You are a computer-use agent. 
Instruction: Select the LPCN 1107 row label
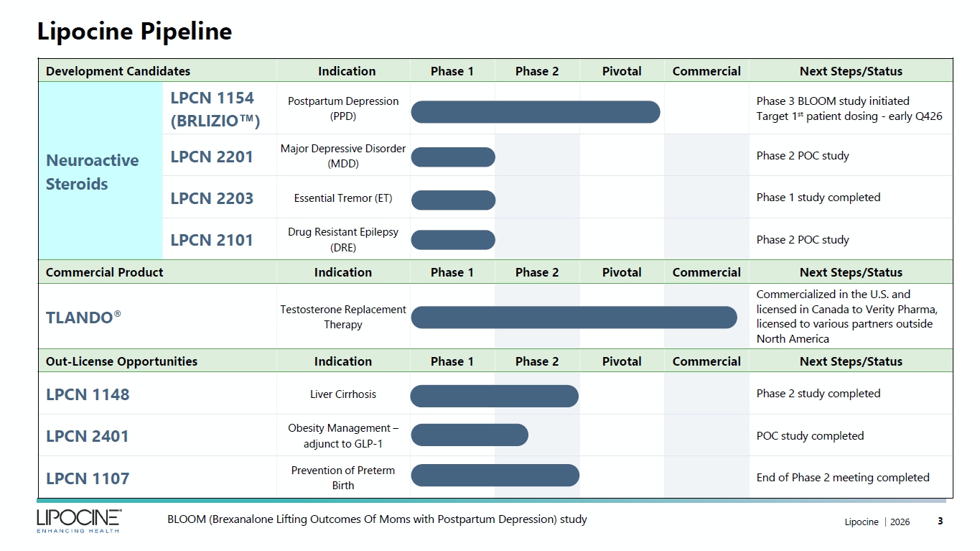tap(88, 478)
